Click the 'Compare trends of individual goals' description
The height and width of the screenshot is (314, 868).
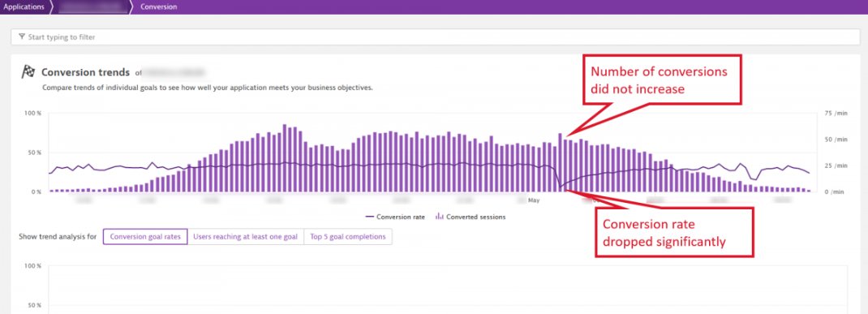click(x=208, y=88)
